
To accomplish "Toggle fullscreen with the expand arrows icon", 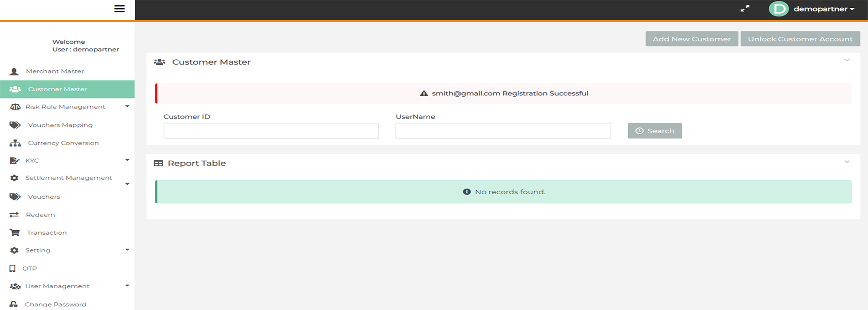I will (x=744, y=9).
